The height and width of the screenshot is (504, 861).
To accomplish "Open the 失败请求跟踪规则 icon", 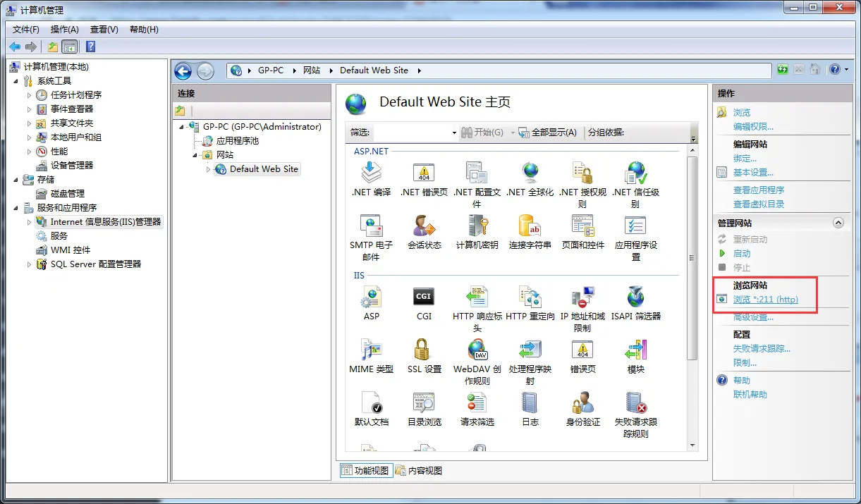I will click(635, 402).
